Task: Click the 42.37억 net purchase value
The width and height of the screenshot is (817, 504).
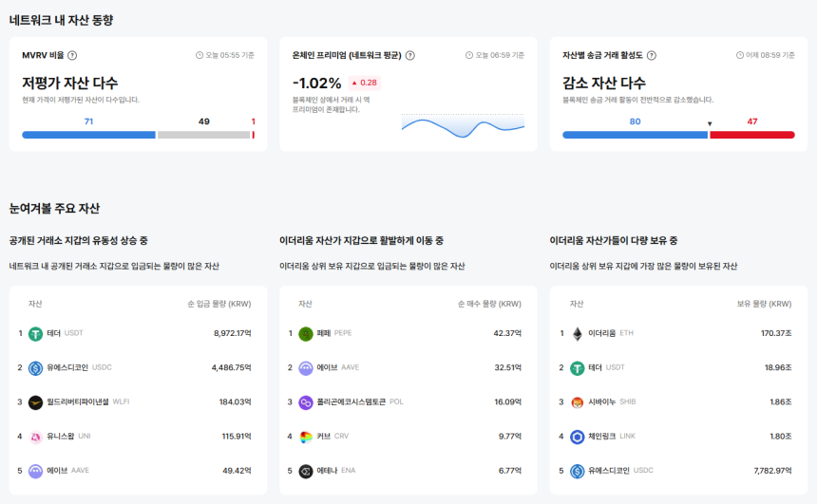Action: [x=507, y=333]
